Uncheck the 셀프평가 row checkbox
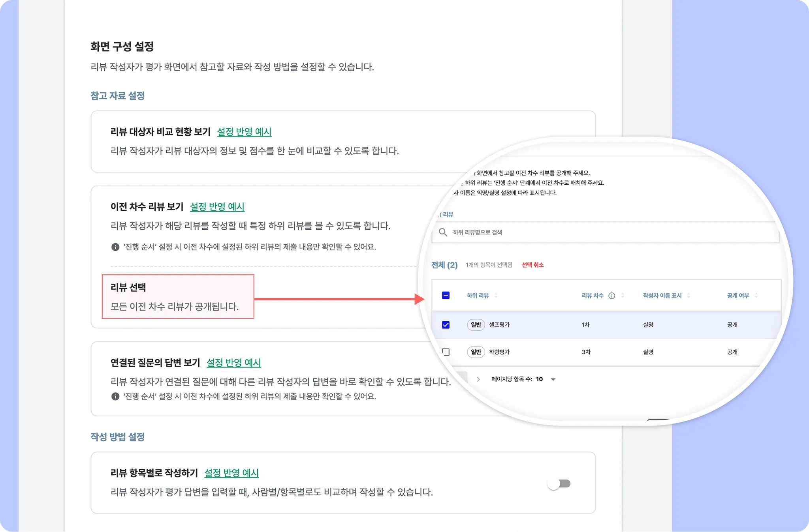This screenshot has height=532, width=809. click(x=446, y=325)
